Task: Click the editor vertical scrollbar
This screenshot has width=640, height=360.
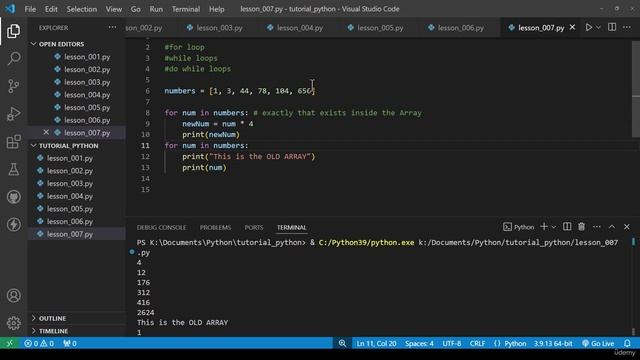Action: pyautogui.click(x=636, y=89)
